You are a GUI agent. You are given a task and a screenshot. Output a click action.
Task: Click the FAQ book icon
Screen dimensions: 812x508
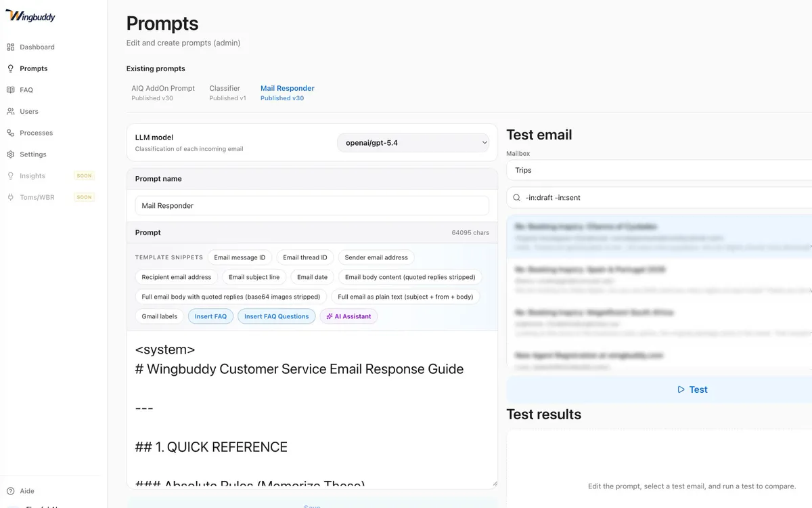10,90
